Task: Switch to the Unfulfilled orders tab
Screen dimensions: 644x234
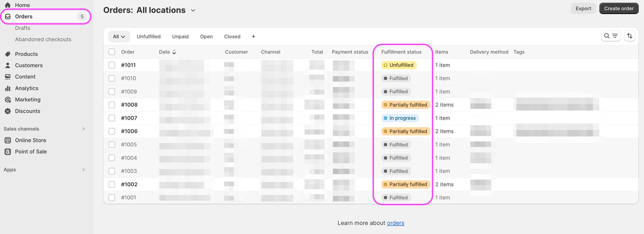Action: (149, 36)
